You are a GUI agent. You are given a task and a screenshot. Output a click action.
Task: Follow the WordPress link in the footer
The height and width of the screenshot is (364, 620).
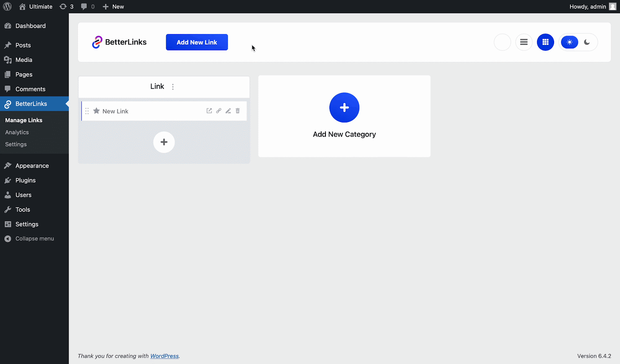pos(164,356)
